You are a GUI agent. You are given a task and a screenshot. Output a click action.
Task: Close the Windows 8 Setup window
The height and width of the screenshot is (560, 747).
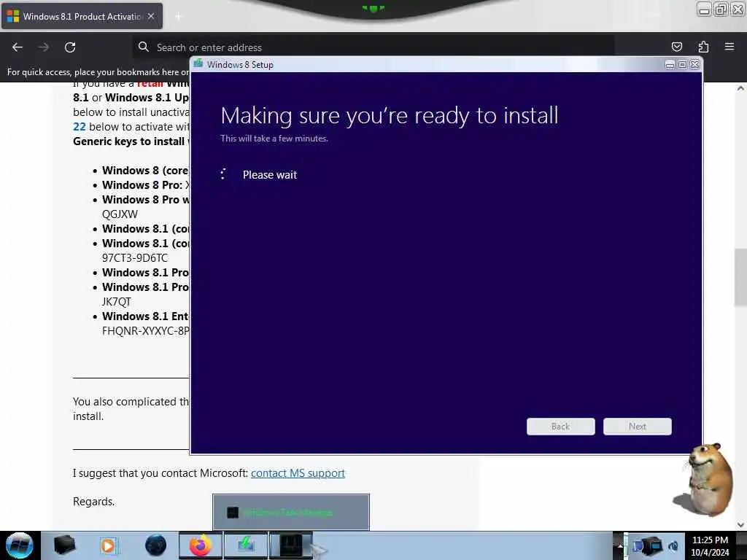coord(695,64)
